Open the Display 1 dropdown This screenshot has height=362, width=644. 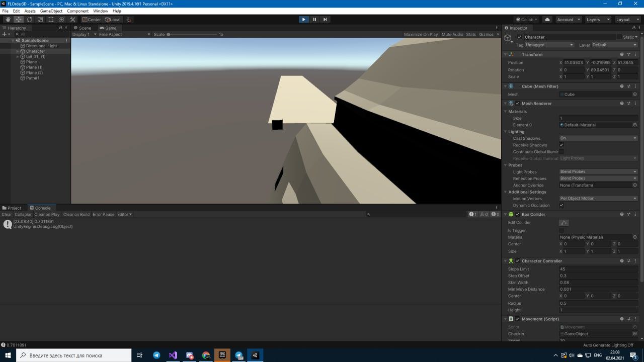point(84,35)
